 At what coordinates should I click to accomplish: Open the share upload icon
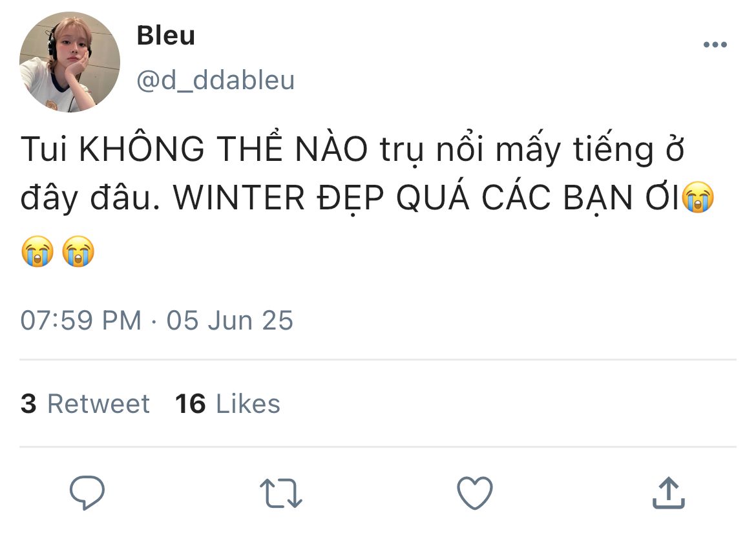click(669, 492)
